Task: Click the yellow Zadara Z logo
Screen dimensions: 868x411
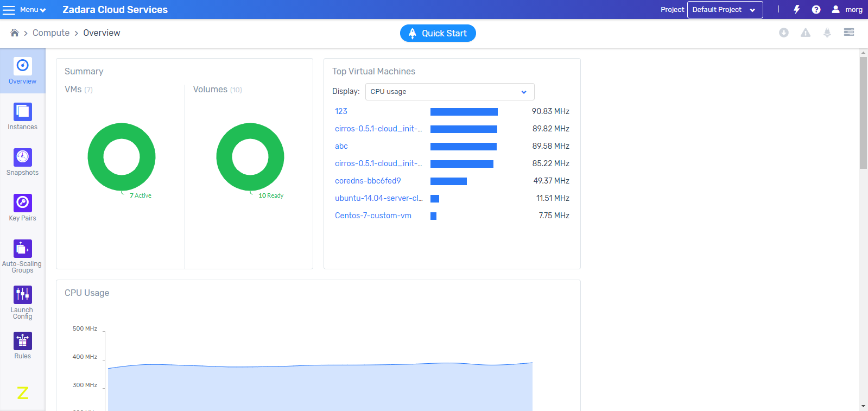Action: pos(22,393)
